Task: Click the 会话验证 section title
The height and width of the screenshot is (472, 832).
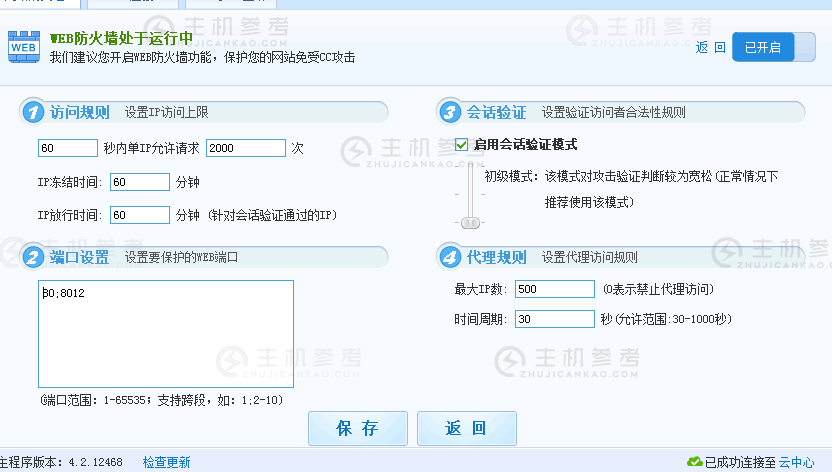Action: tap(497, 112)
